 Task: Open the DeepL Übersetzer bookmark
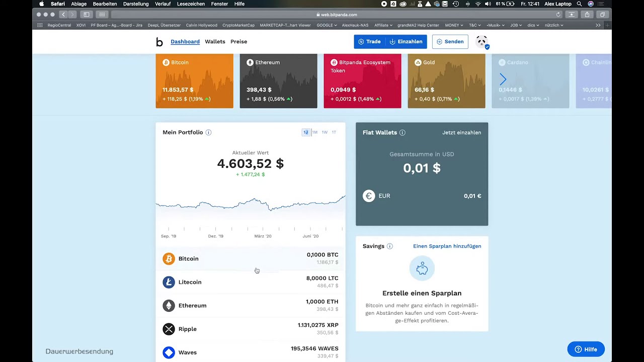[x=164, y=25]
